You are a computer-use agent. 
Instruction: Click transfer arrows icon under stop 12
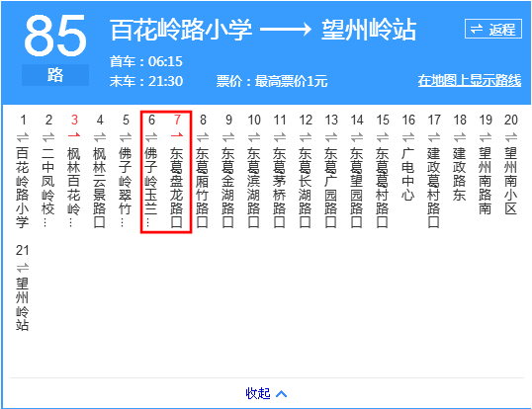pos(306,137)
